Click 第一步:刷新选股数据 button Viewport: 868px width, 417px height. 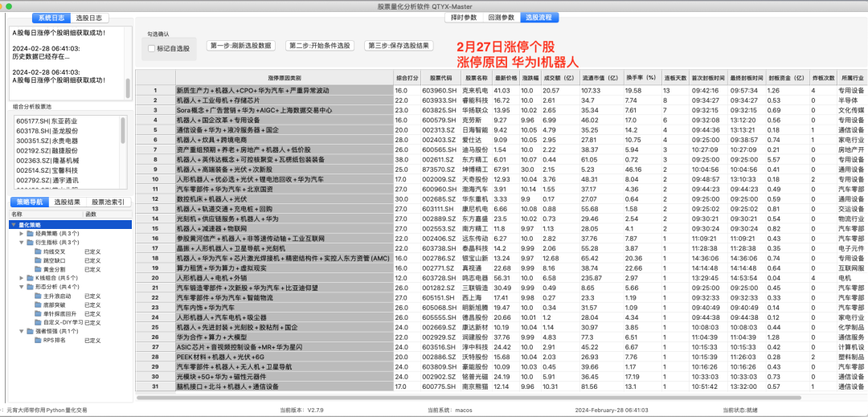[x=241, y=46]
